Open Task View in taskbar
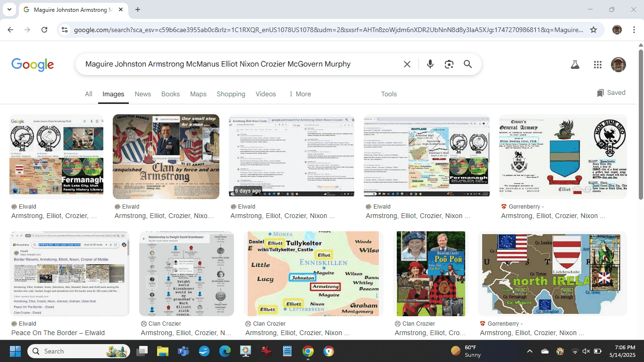This screenshot has width=644, height=362. 142,351
